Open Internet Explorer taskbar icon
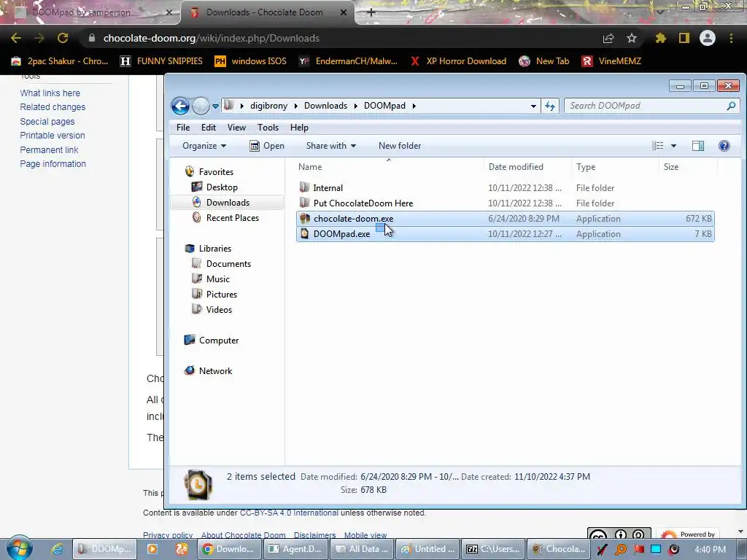This screenshot has height=560, width=747. [x=57, y=549]
